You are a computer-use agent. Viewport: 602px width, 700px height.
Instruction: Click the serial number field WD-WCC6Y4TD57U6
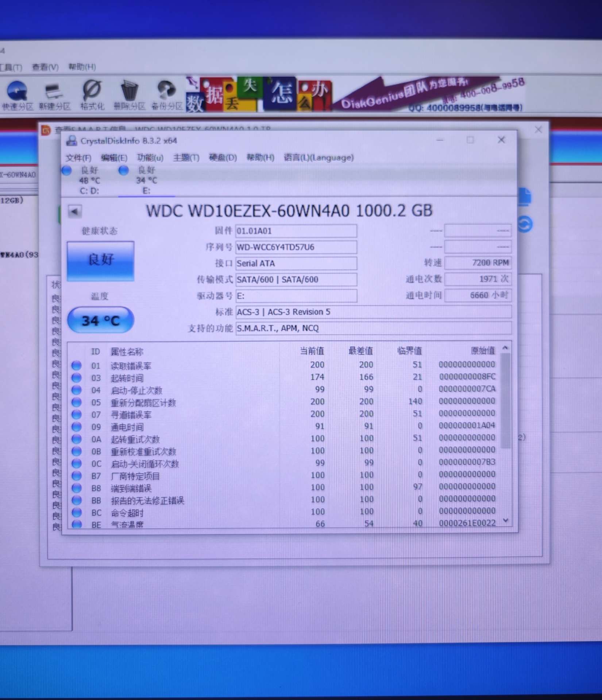coord(296,247)
